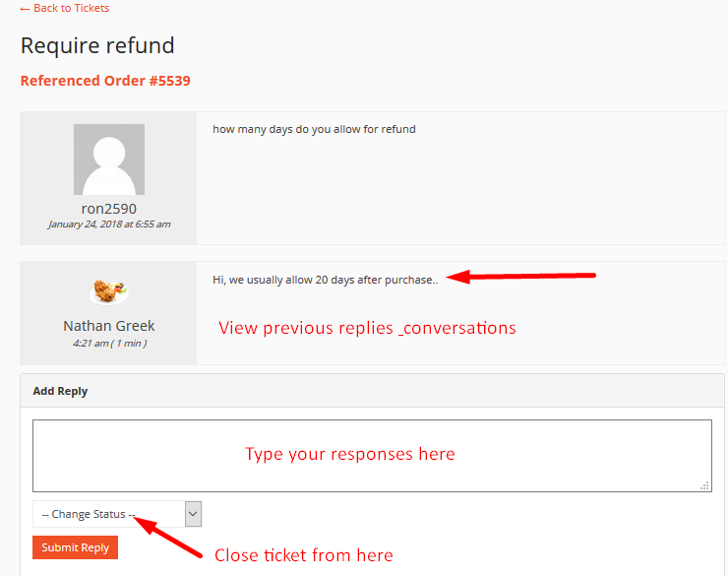Click the Add Reply section header
The width and height of the screenshot is (728, 576).
point(60,391)
